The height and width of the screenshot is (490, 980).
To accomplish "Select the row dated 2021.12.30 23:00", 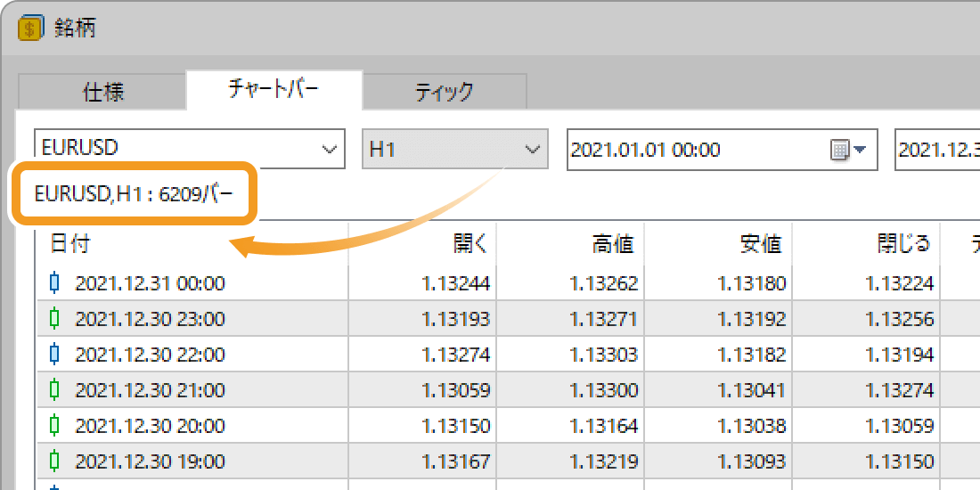I will [x=508, y=319].
